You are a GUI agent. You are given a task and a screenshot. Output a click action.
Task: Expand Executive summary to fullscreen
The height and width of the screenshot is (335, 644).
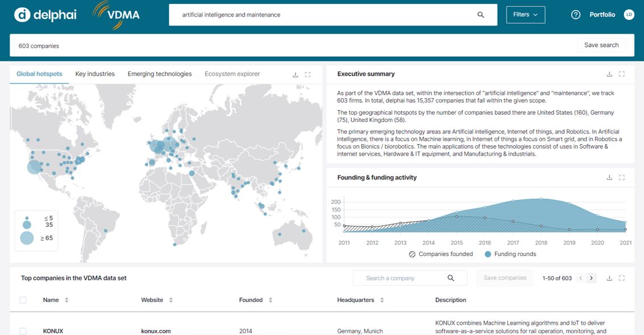coord(622,74)
